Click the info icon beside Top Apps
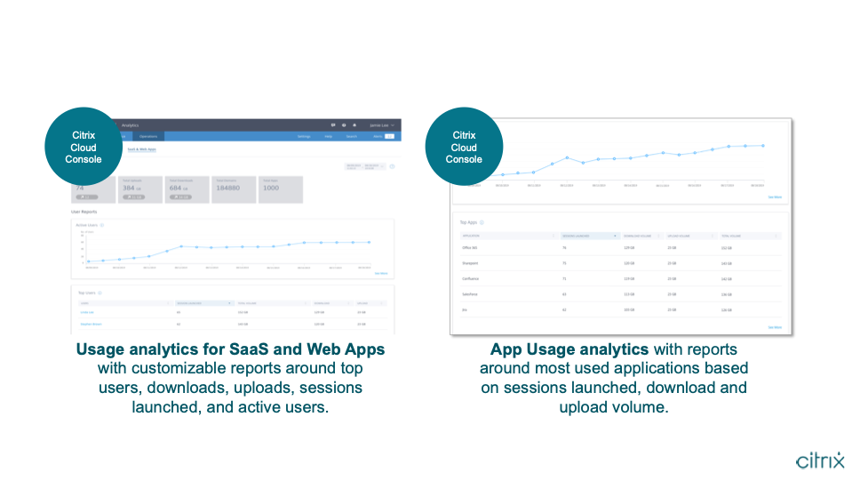The height and width of the screenshot is (489, 868). pyautogui.click(x=482, y=222)
